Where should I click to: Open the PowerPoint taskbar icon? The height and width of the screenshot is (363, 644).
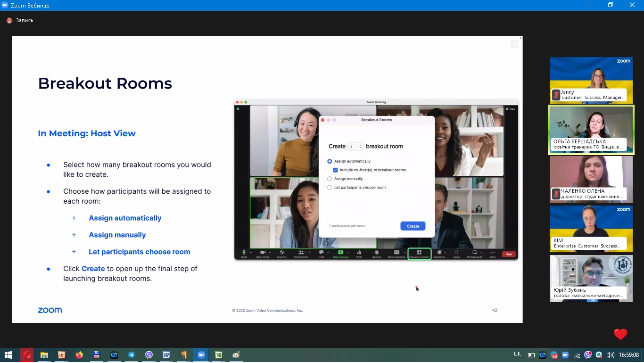(62, 355)
